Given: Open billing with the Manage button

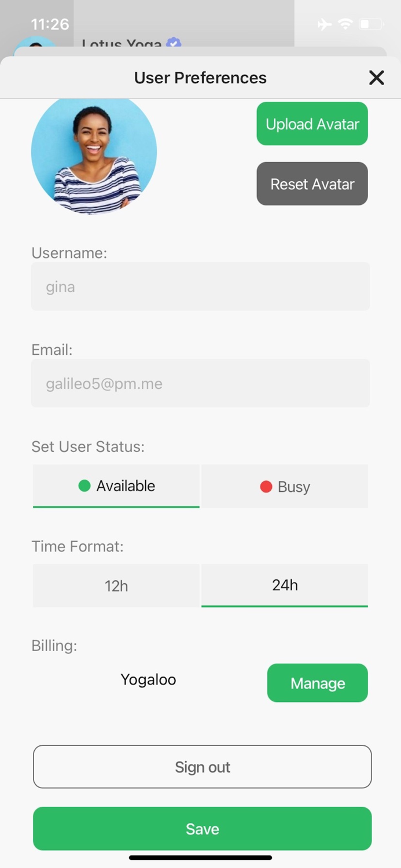Looking at the screenshot, I should pyautogui.click(x=317, y=683).
